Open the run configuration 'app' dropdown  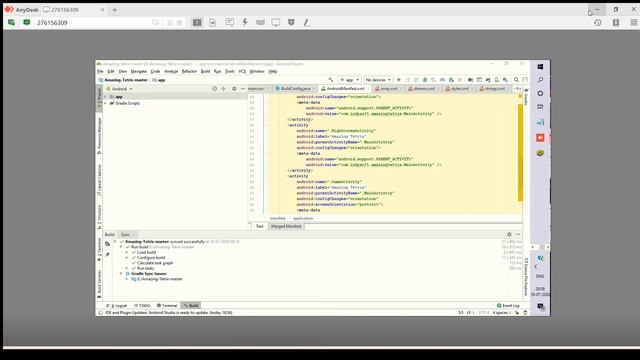[x=349, y=80]
